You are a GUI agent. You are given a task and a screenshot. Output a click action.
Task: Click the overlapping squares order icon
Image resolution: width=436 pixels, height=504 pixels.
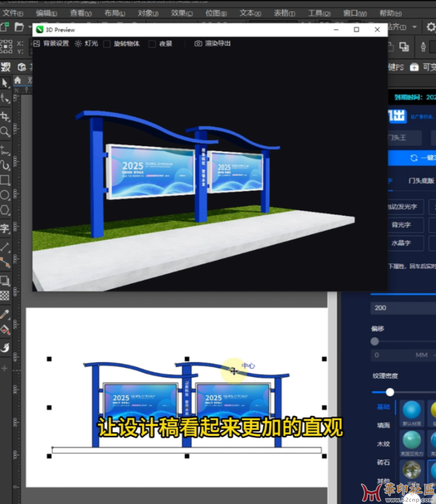[404, 47]
